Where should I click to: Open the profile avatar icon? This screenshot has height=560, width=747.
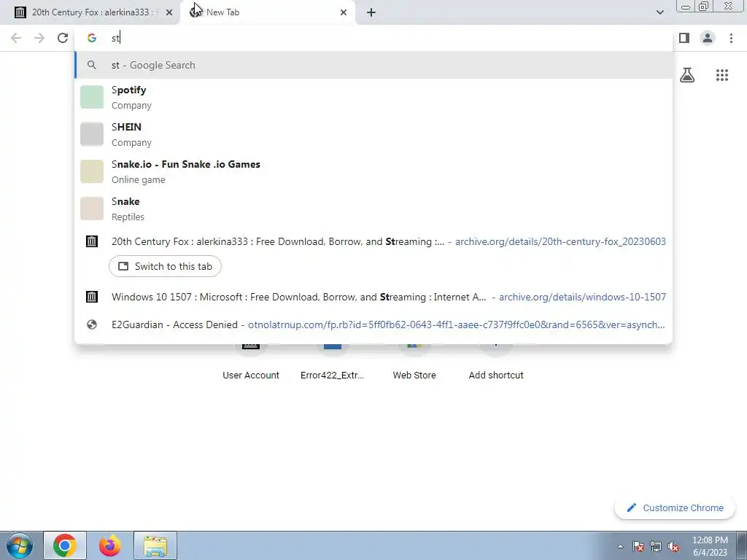[x=708, y=38]
